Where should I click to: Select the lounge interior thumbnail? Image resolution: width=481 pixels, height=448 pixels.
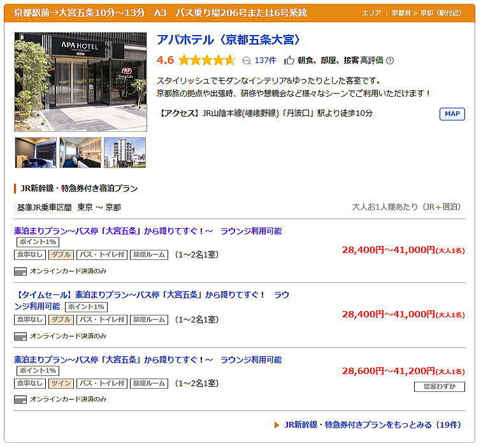coord(36,152)
